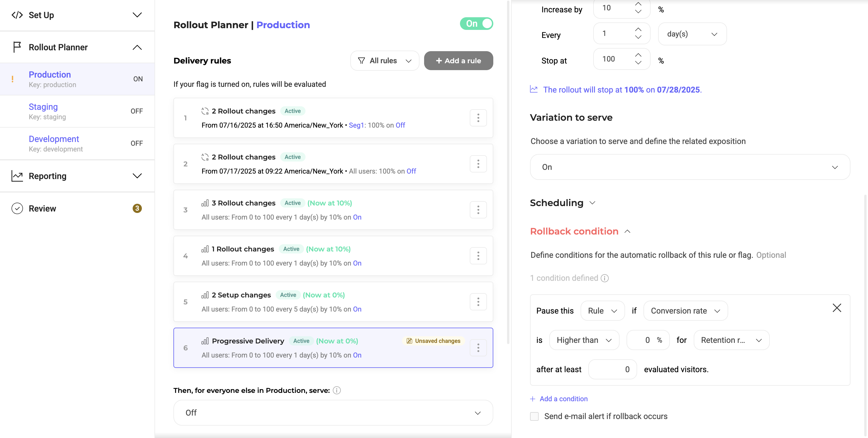Click the Add a rule button
This screenshot has height=438, width=868.
point(458,61)
